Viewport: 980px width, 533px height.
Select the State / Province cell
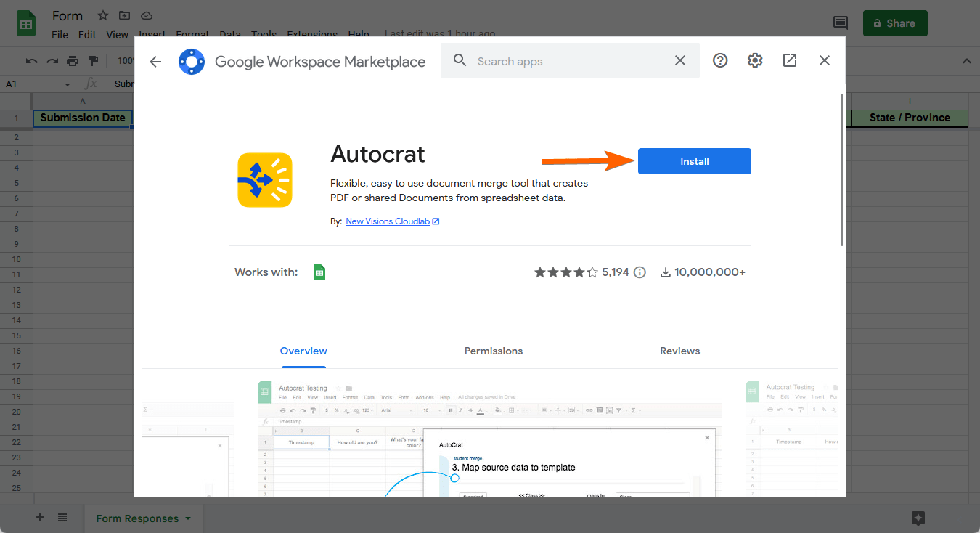tap(910, 118)
